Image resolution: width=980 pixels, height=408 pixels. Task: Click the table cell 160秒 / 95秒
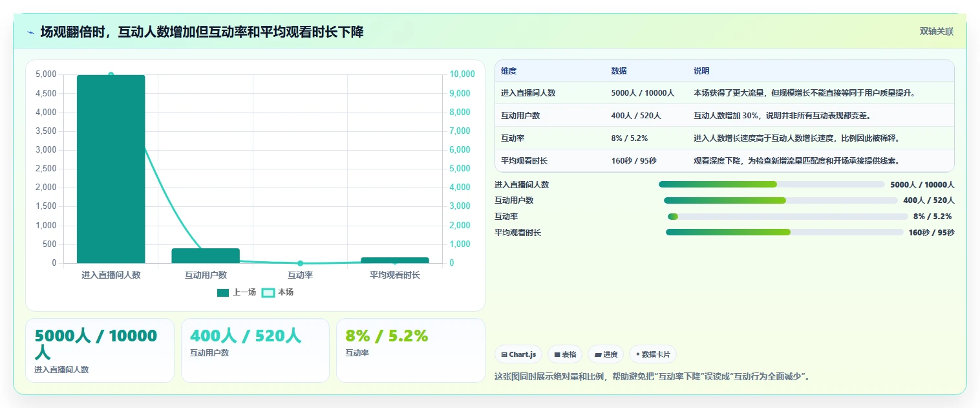[634, 161]
